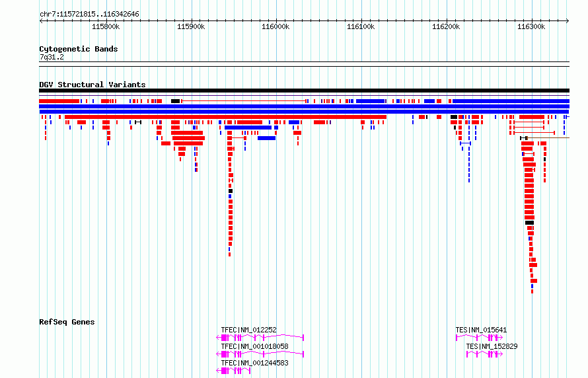Viewport: 588px width, 378px height.
Task: Click the TFEC NM_001018058 magenta transcript glyph
Action: [x=260, y=354]
